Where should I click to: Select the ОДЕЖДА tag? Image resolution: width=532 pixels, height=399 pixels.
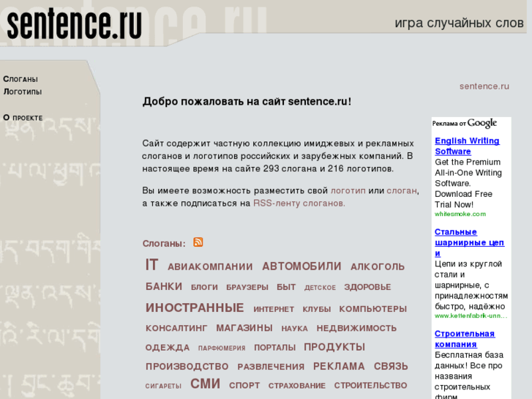pos(168,347)
